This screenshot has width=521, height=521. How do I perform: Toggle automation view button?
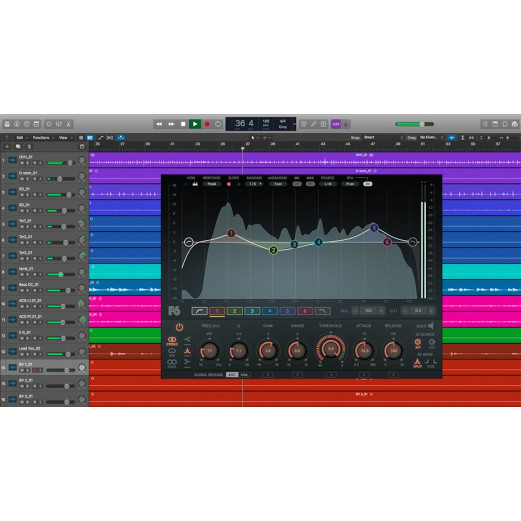click(100, 138)
